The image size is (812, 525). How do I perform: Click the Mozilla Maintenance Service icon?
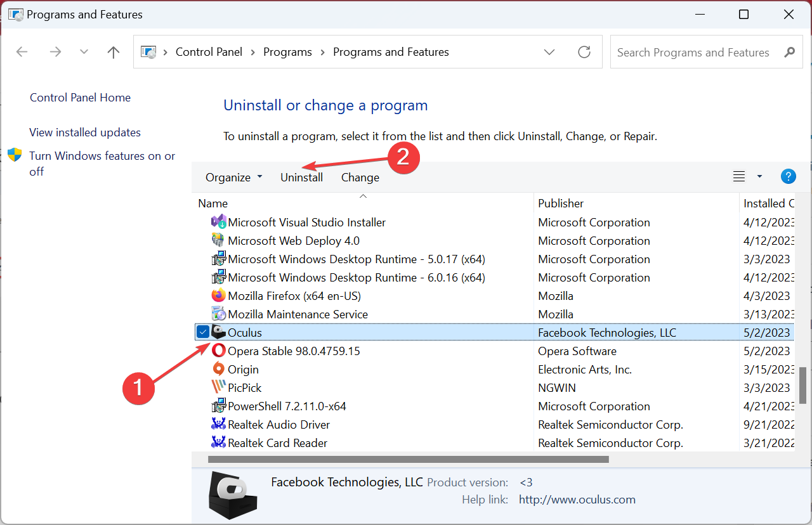218,314
